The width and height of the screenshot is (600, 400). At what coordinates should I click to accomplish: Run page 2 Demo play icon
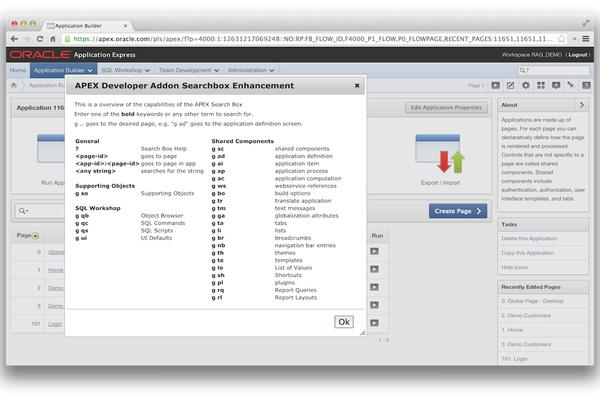click(374, 287)
